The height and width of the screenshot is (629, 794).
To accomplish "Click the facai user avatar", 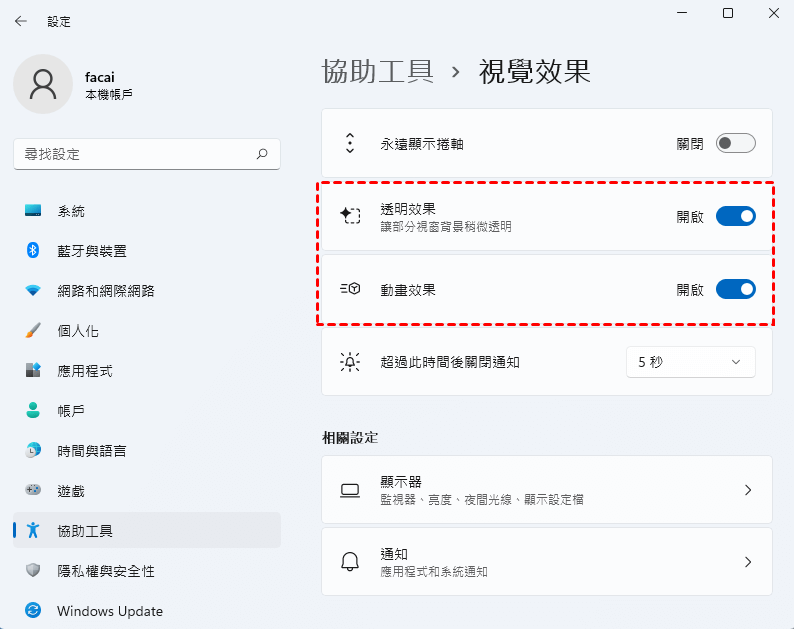I will [x=42, y=84].
